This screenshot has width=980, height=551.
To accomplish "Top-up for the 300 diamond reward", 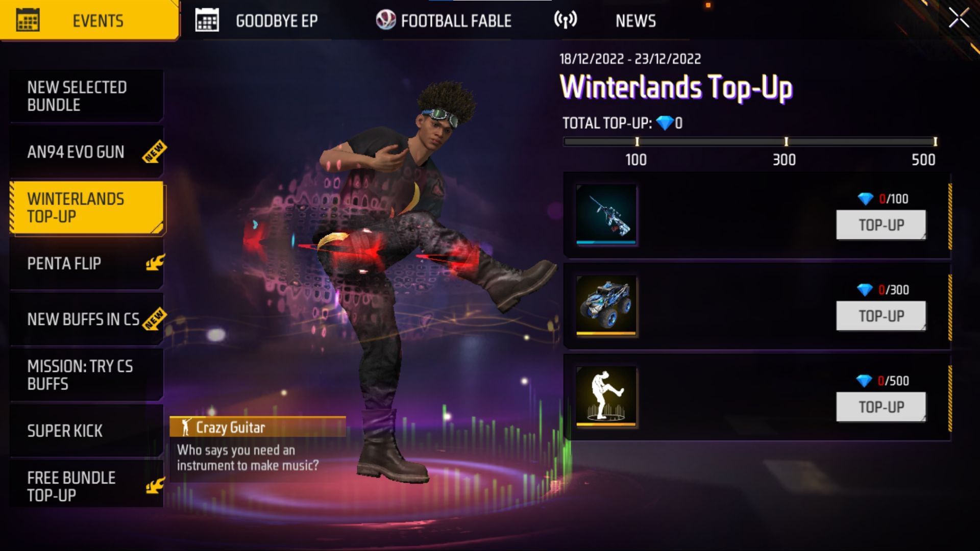I will (x=881, y=316).
